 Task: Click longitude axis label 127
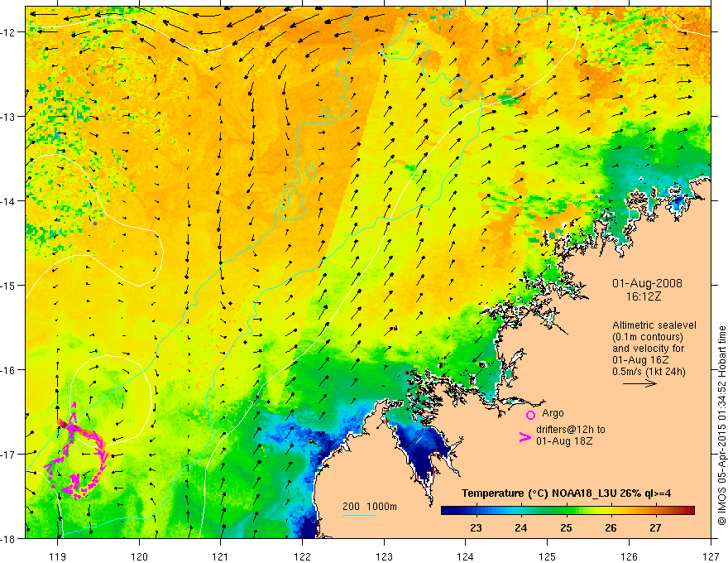pyautogui.click(x=711, y=556)
